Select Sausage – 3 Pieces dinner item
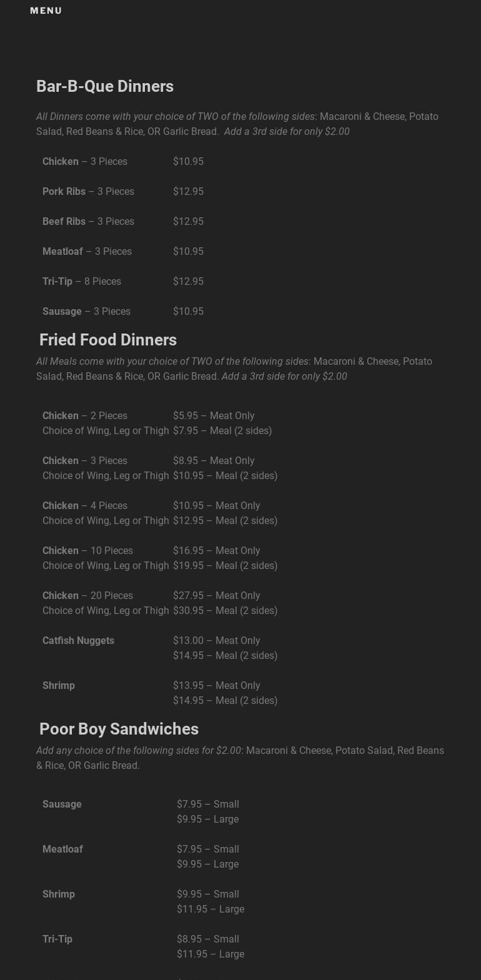Viewport: 481px width, 980px height. pos(86,311)
